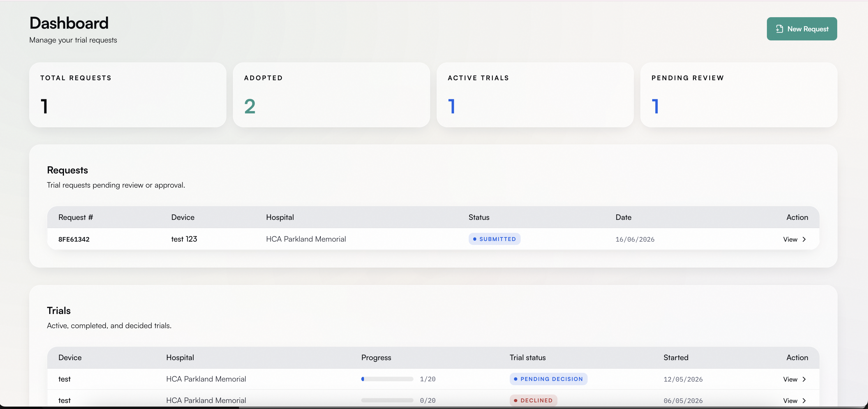Open the Adopted stat card

coord(331,95)
